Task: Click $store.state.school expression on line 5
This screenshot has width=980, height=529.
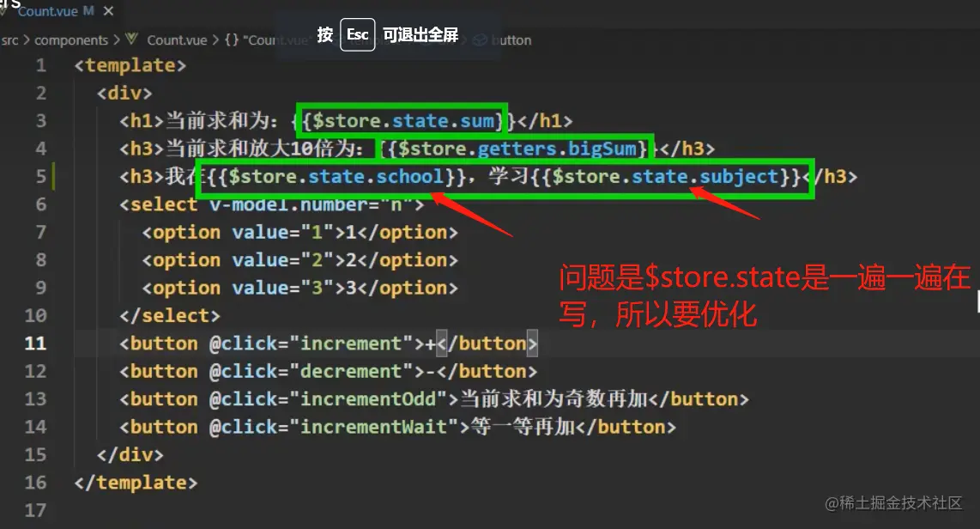Action: (336, 176)
